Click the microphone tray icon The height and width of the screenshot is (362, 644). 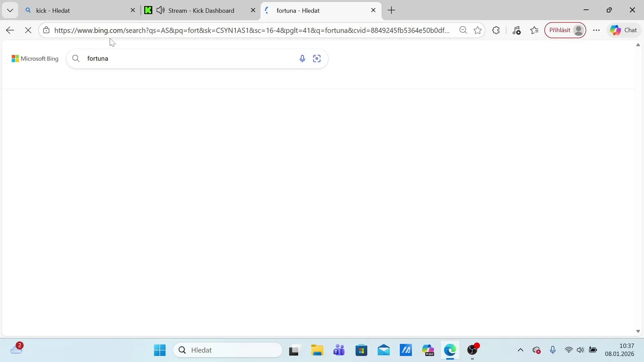tap(552, 350)
